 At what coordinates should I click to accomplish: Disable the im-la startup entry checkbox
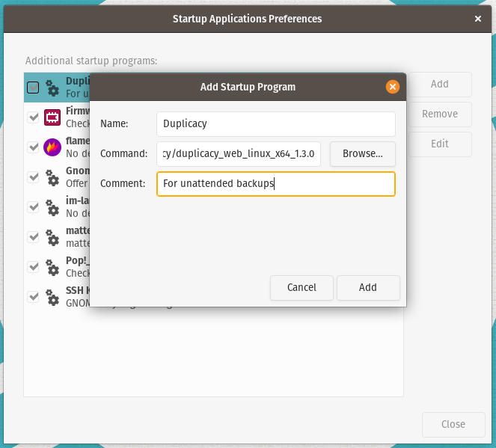coord(33,207)
